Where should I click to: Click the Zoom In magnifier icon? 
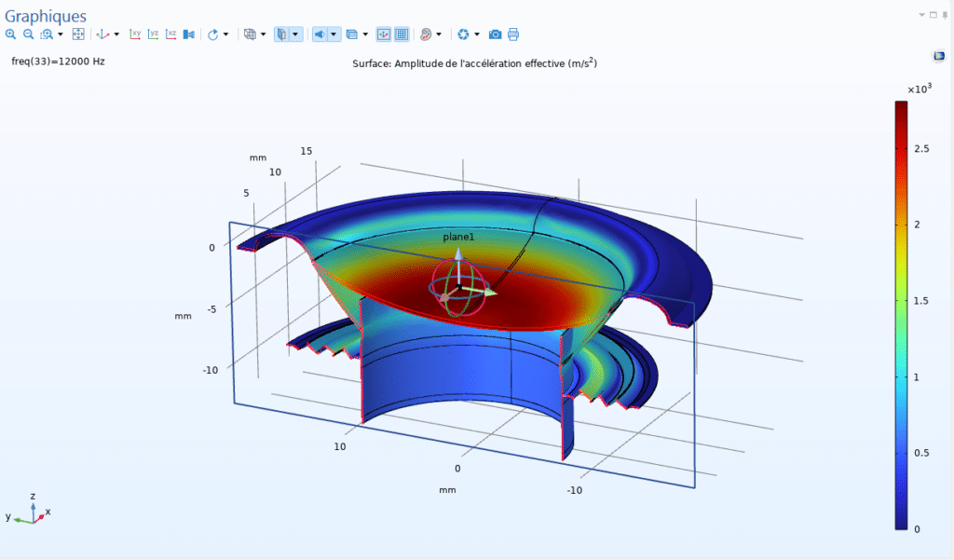(10, 34)
